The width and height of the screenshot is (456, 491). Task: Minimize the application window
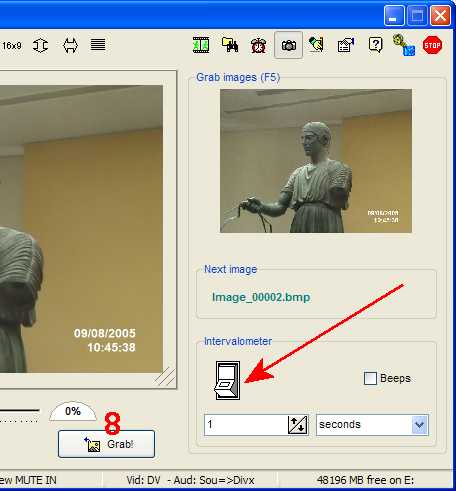394,15
